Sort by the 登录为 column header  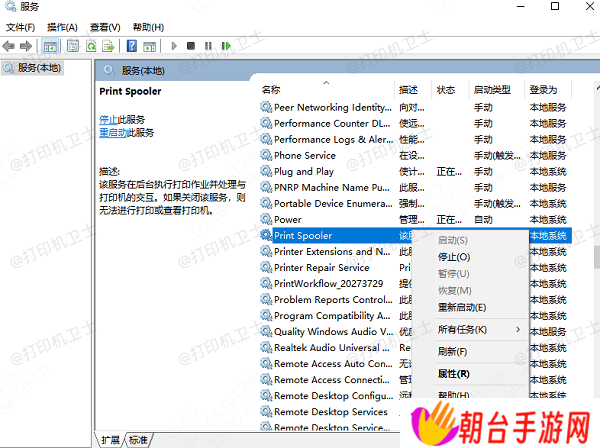[543, 90]
